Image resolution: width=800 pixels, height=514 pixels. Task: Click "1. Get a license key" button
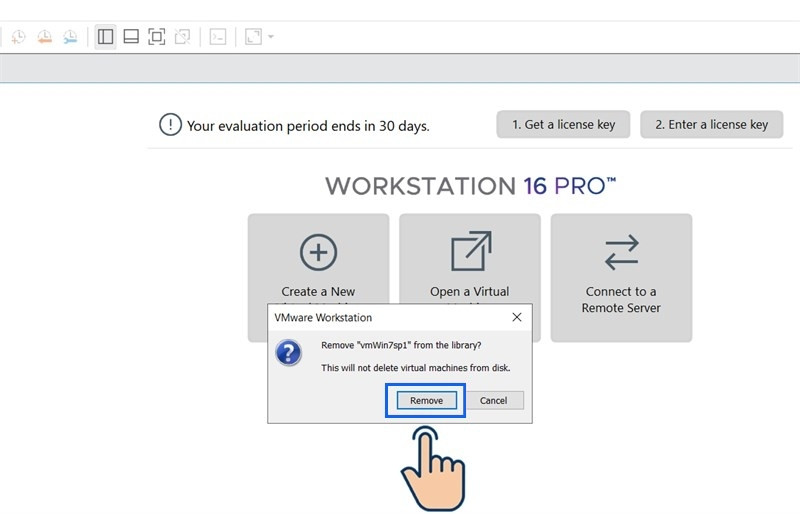click(x=563, y=125)
